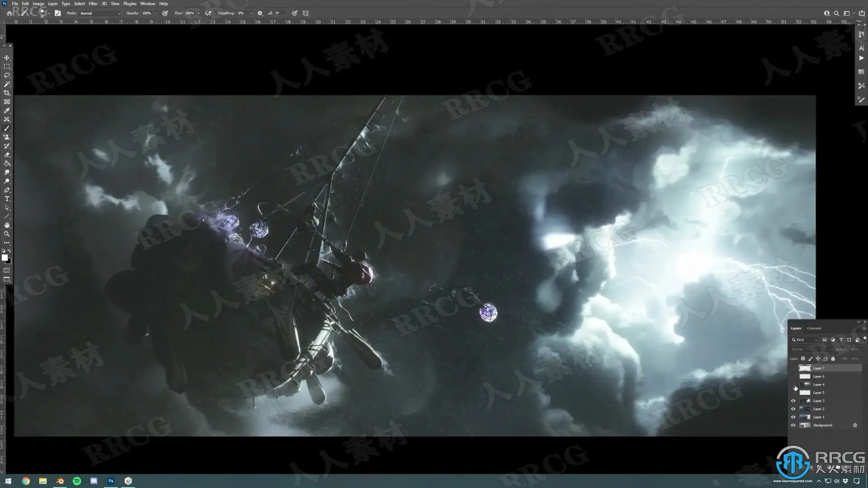The width and height of the screenshot is (868, 488).
Task: Select the Line shape tool
Action: 7,216
